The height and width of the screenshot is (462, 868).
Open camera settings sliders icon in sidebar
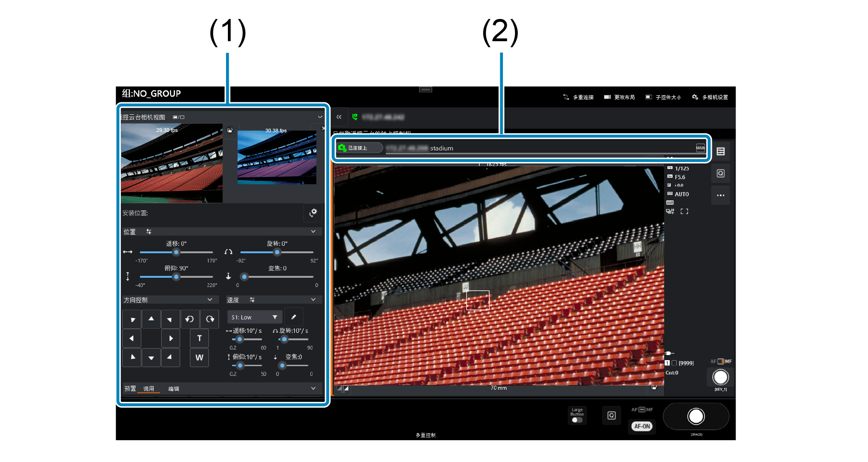(720, 151)
